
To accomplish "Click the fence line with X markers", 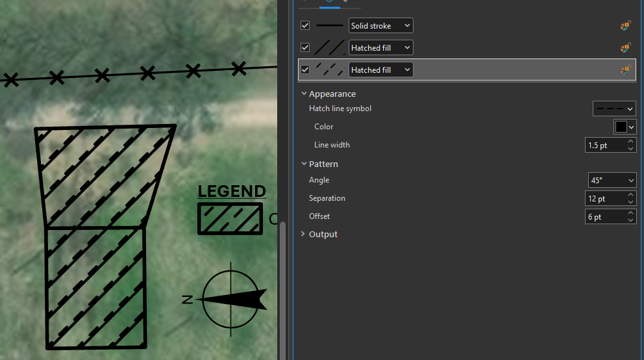I will [138, 74].
